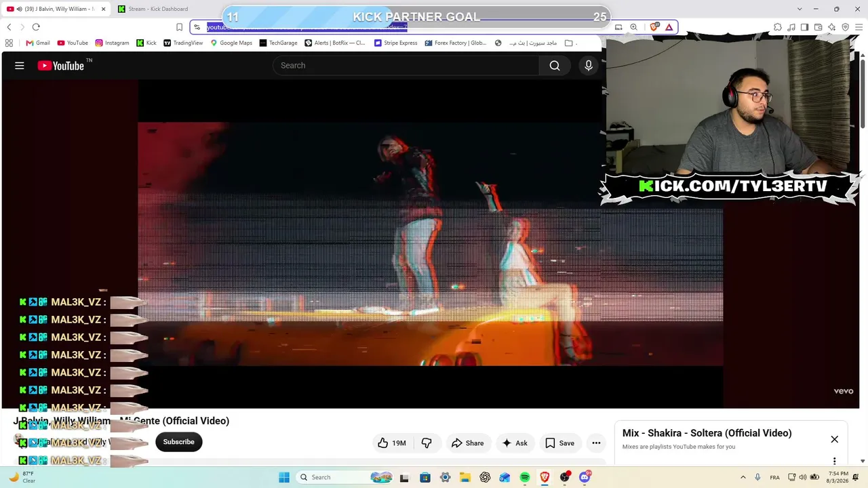868x488 pixels.
Task: Open Discord from the taskbar
Action: click(x=585, y=477)
